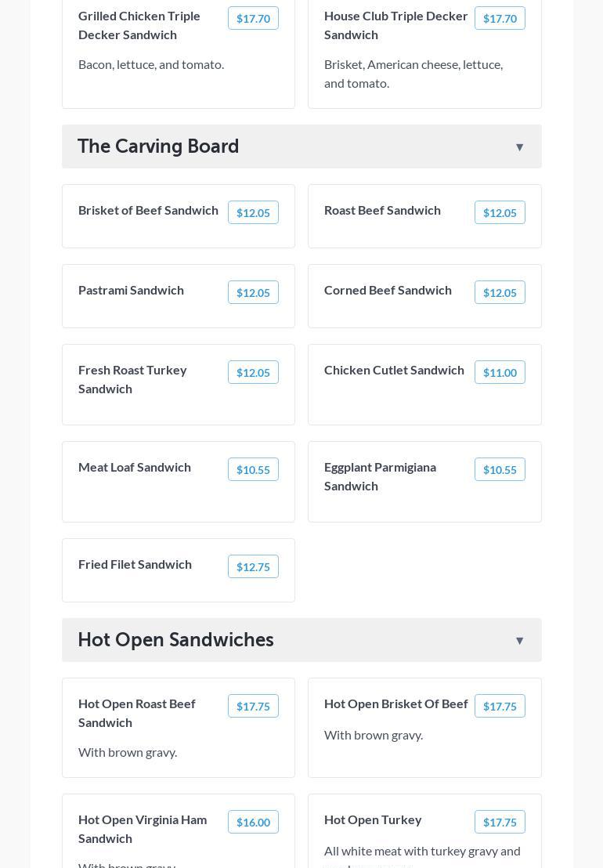Add Chicken Cutlet Sandwich for $11.00
Screen dimensions: 603x868
point(499,373)
